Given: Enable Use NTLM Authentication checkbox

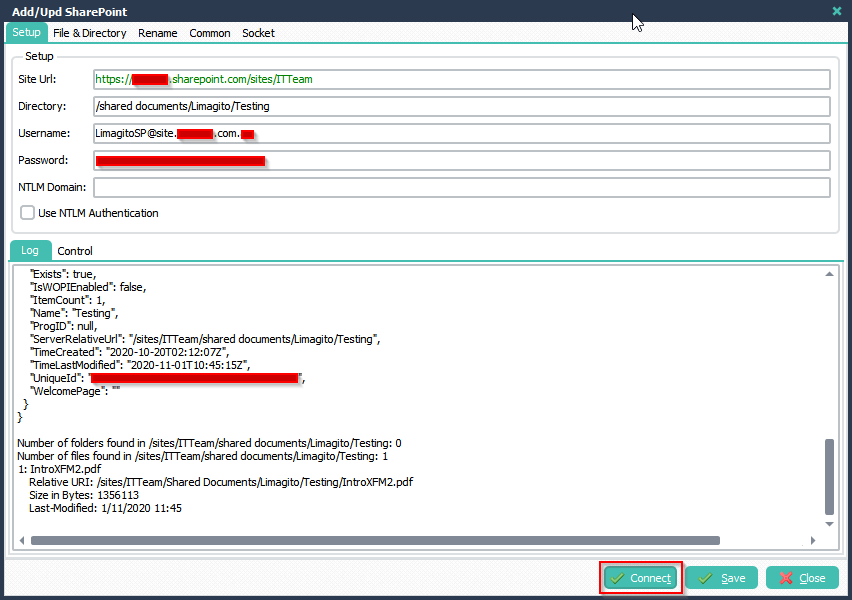Looking at the screenshot, I should pyautogui.click(x=27, y=212).
